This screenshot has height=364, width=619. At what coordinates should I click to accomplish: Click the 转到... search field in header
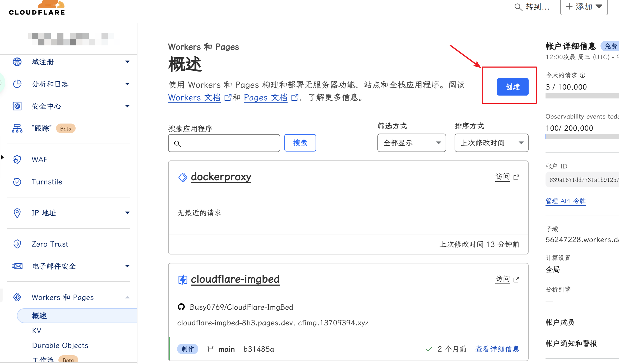click(x=532, y=7)
